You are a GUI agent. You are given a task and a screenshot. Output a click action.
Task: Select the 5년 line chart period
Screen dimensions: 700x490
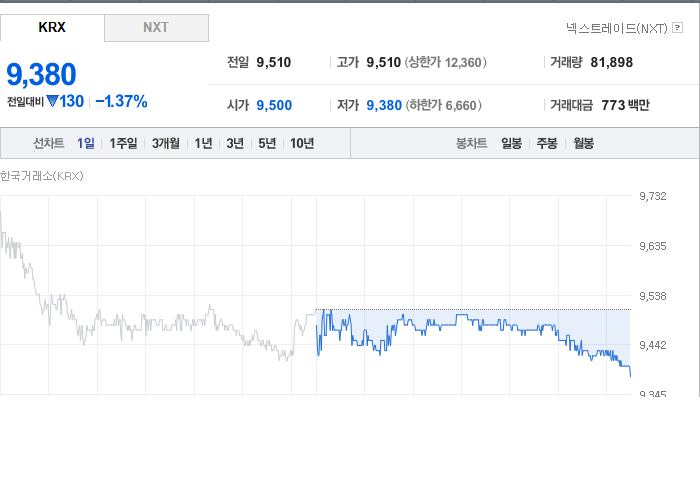(267, 143)
